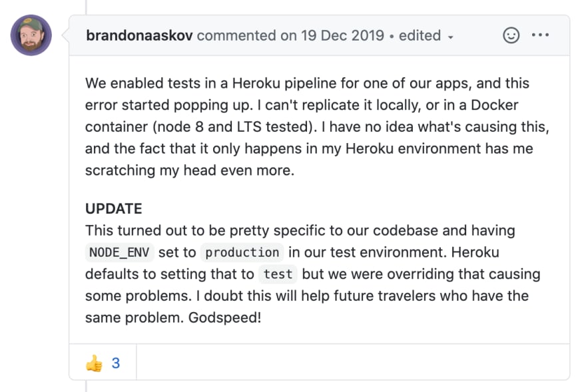This screenshot has height=392, width=586.
Task: Click 'Docker' word in the comment body
Action: pos(494,105)
